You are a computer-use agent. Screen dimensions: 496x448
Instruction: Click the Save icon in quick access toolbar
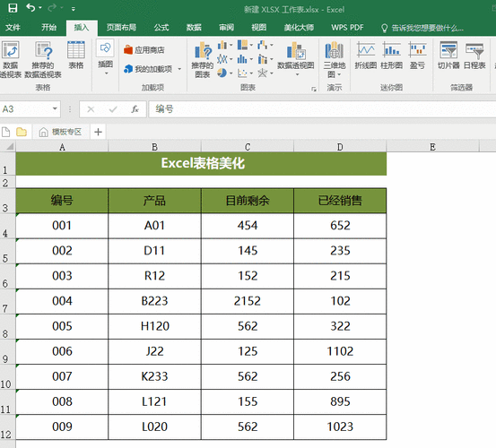13,8
